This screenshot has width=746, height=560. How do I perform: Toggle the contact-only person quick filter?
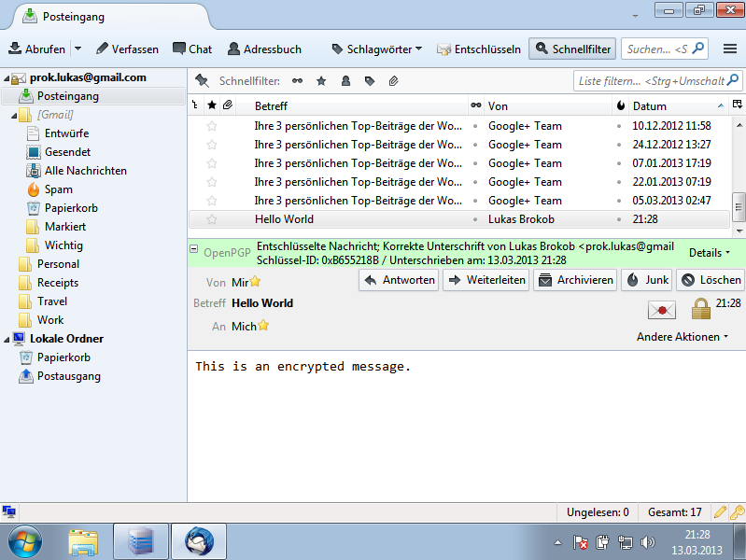345,81
